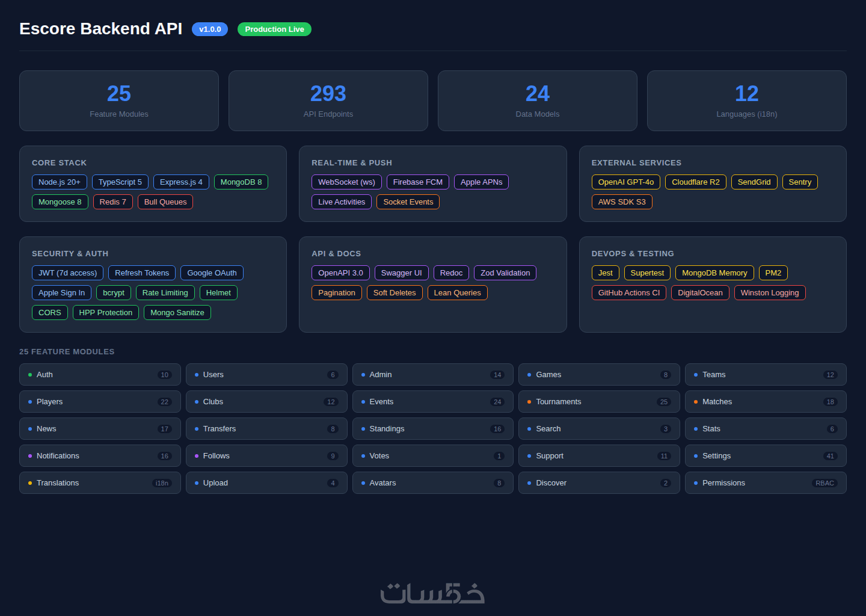866x616 pixels.
Task: Click the Redis 7 tag
Action: [x=113, y=202]
